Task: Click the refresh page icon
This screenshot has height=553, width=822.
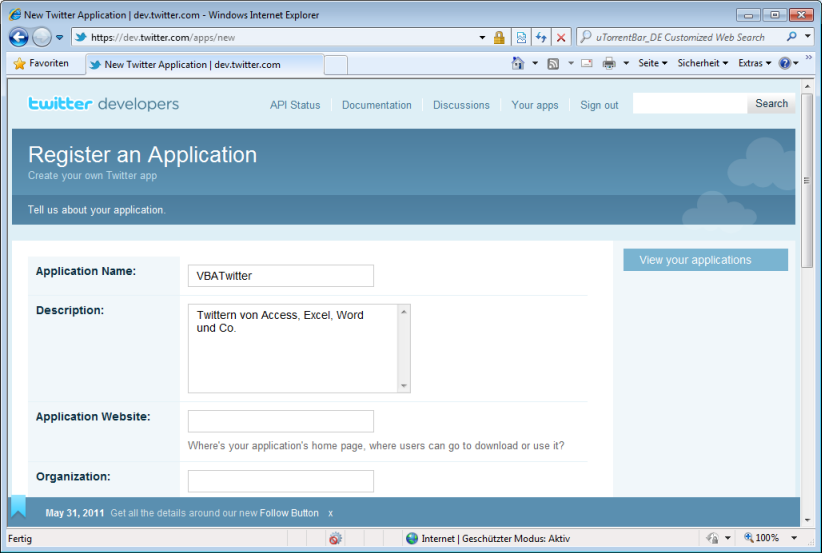Action: (541, 38)
